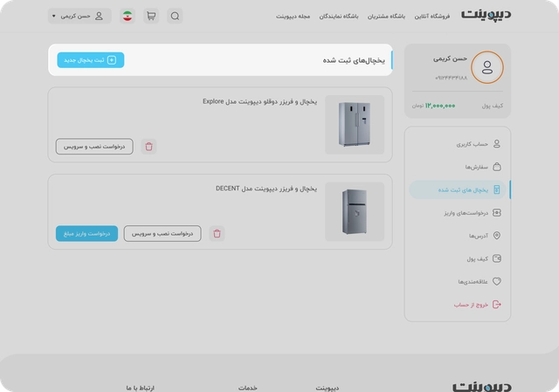
Task: Open باشگاه نمایندگان menu item
Action: click(339, 17)
